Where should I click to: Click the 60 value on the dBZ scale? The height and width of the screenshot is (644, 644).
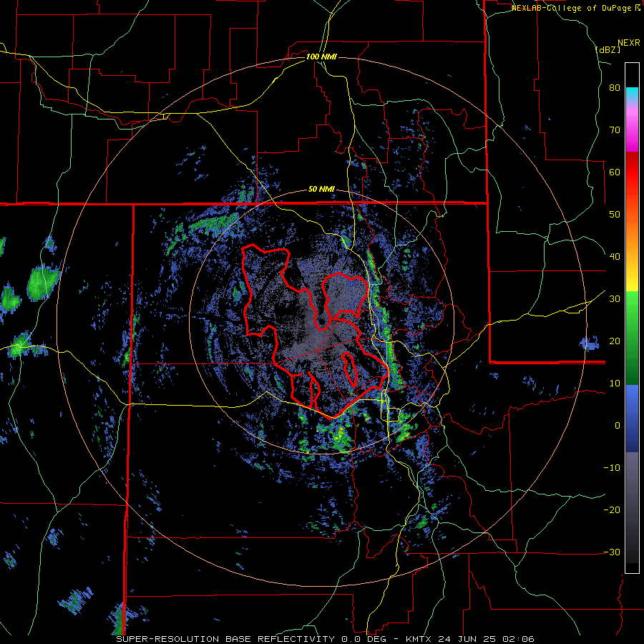[615, 172]
